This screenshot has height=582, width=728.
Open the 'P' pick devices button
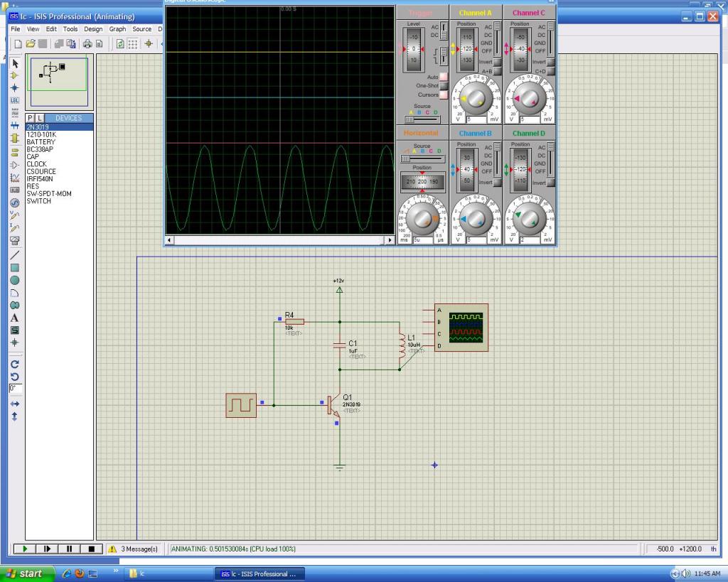click(31, 118)
